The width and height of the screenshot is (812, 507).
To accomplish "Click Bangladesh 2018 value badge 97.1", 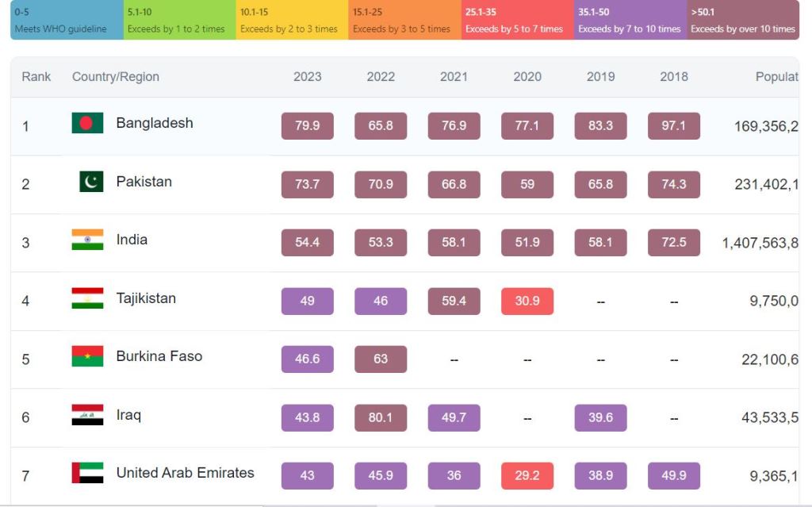I will coord(673,126).
